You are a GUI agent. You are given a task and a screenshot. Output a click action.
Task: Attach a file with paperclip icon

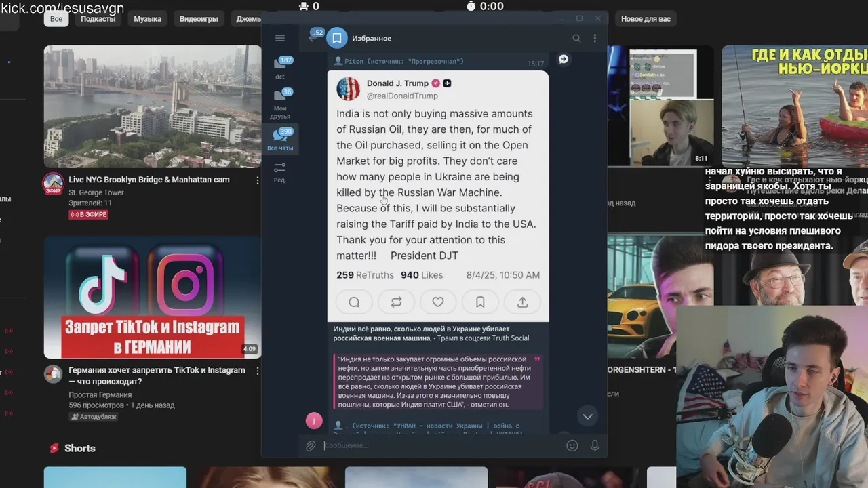310,445
